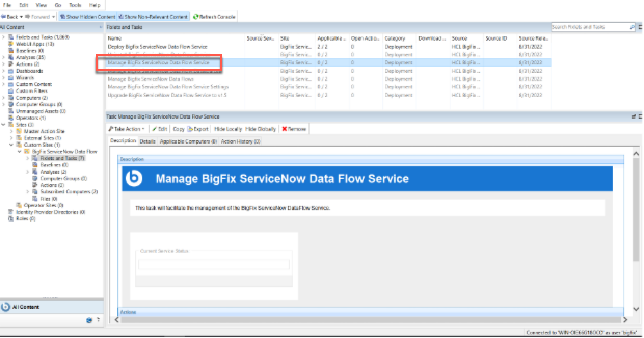The width and height of the screenshot is (644, 338).
Task: Click the BigFix ServiceNow Data Flow site icon
Action: pyautogui.click(x=27, y=151)
